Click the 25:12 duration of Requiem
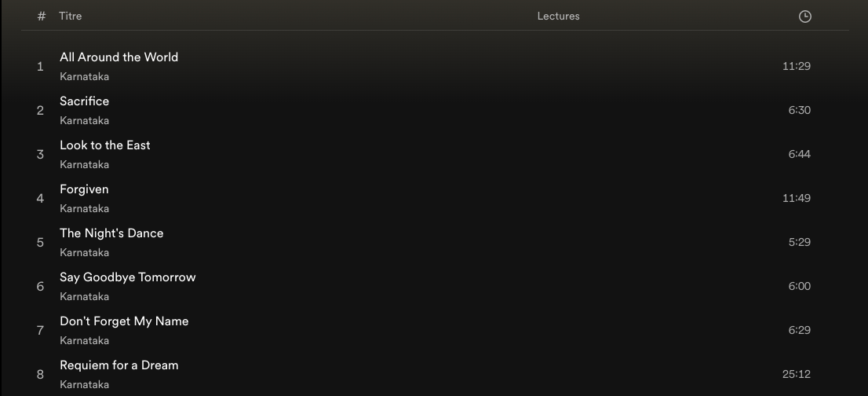This screenshot has height=396, width=868. coord(796,375)
